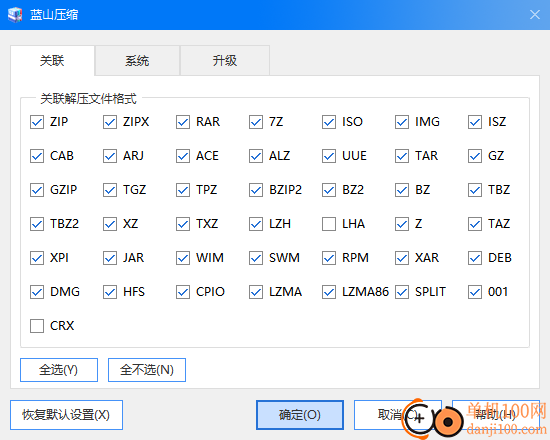Close the 蓝山压缩 dialog window
The height and width of the screenshot is (440, 550).
[535, 15]
